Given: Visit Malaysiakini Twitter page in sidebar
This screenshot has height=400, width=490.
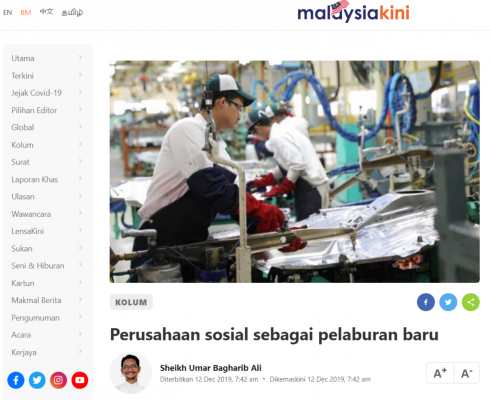Looking at the screenshot, I should tap(37, 380).
